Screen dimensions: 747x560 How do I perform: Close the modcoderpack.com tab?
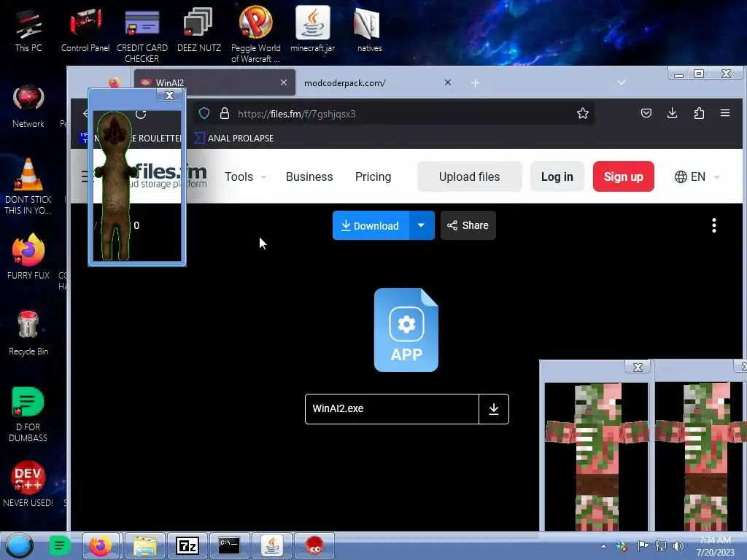point(448,82)
